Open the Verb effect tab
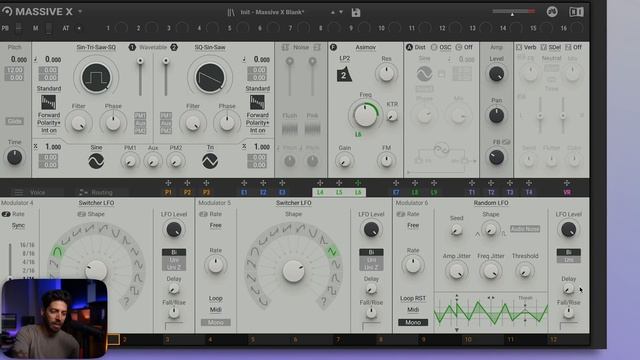The height and width of the screenshot is (360, 640). click(530, 47)
